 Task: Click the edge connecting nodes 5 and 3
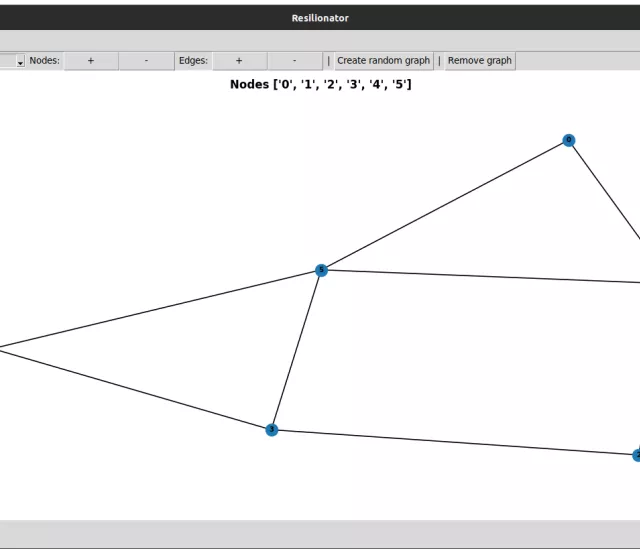tap(296, 350)
